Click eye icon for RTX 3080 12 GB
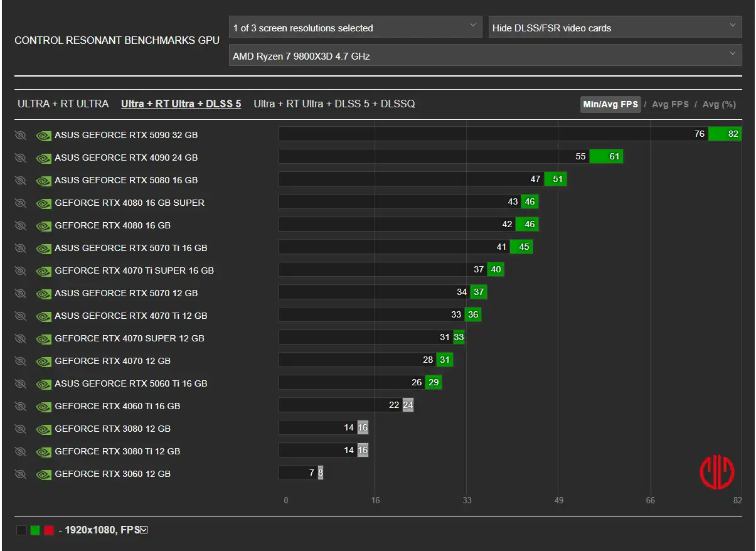Viewport: 756px width, 551px height. tap(20, 429)
